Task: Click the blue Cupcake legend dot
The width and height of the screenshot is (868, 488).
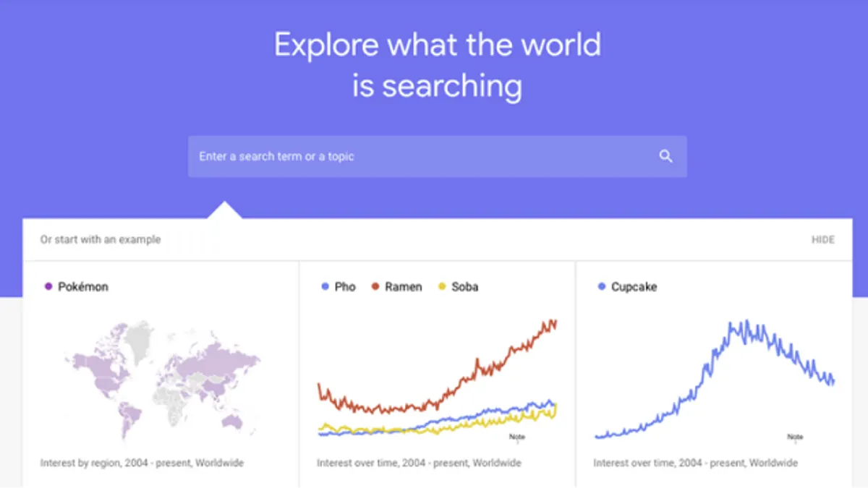Action: click(601, 287)
